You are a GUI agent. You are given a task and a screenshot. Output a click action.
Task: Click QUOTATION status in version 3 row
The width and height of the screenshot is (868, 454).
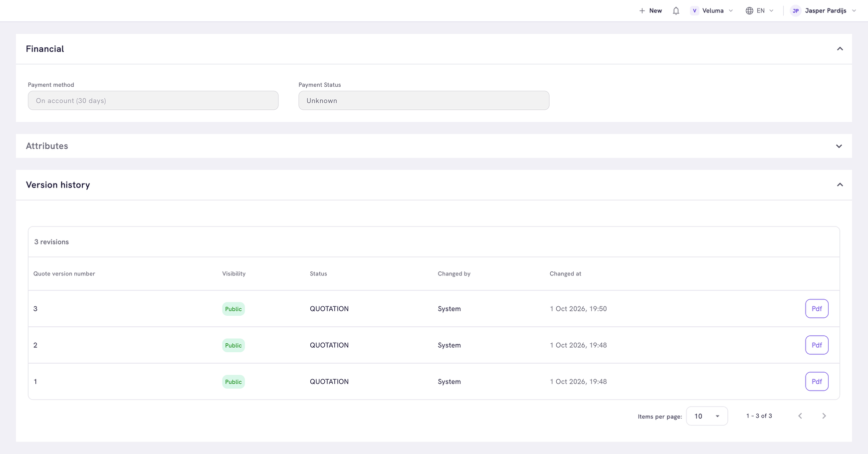tap(329, 309)
